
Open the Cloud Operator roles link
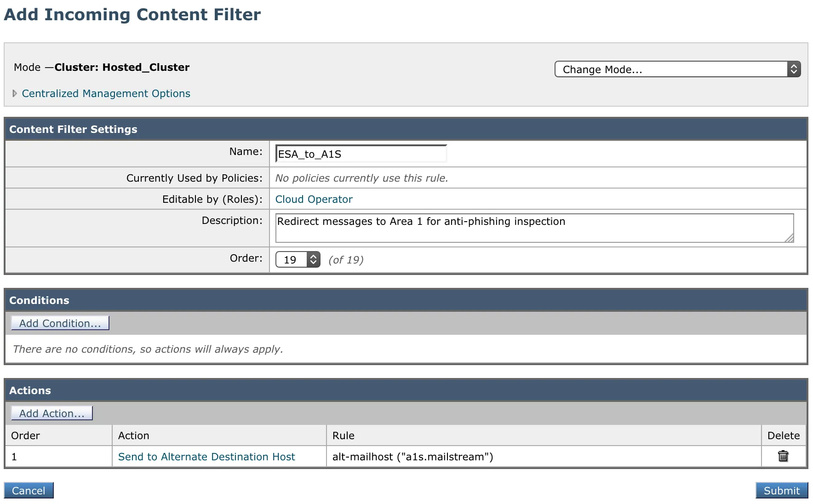314,199
